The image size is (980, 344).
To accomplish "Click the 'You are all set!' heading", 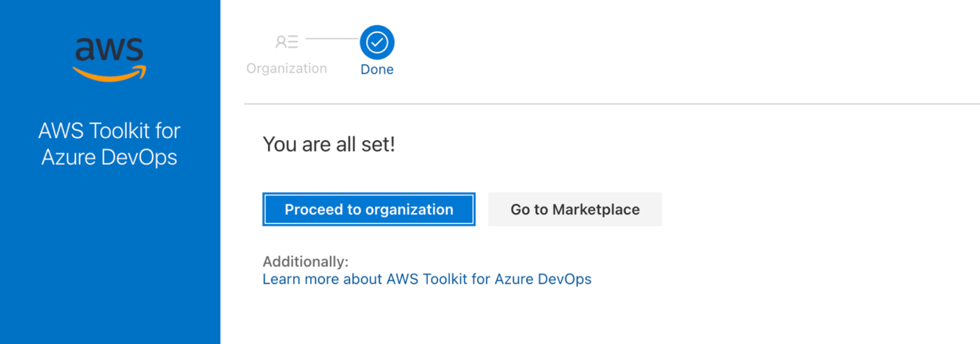I will [329, 145].
